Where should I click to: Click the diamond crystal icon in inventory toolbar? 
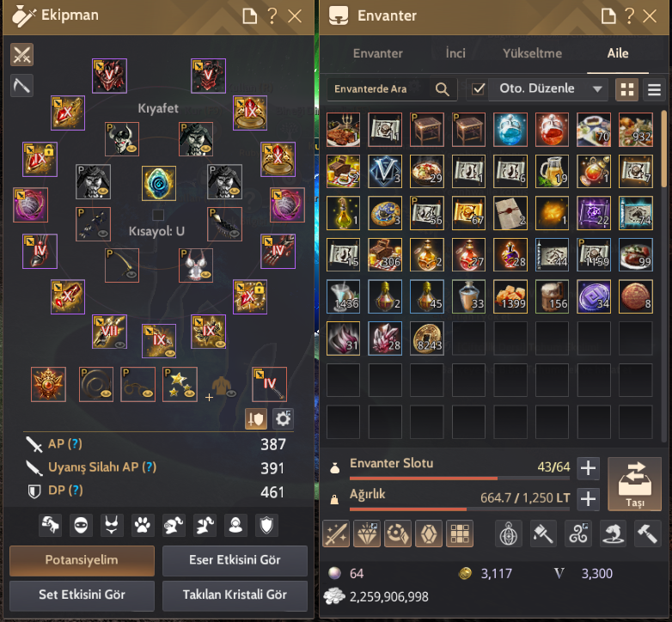(x=367, y=534)
